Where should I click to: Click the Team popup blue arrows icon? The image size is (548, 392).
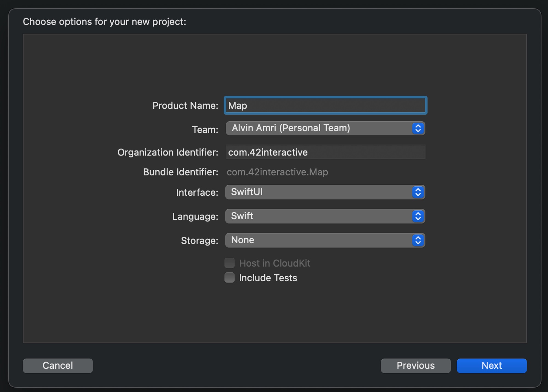(418, 128)
